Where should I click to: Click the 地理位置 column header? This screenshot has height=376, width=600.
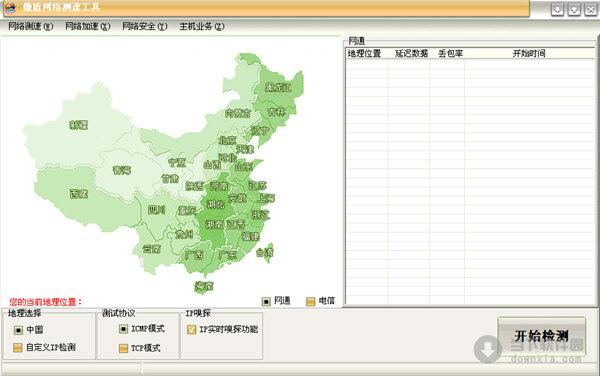point(364,54)
